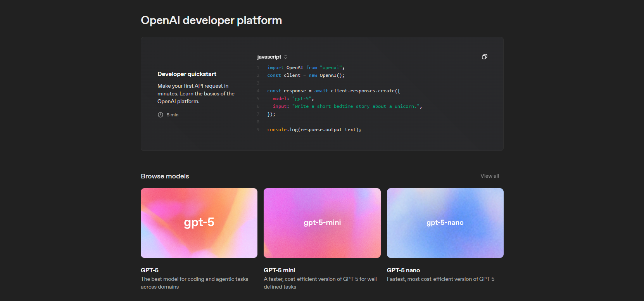The height and width of the screenshot is (301, 644).
Task: Click the input: bedtime story code line
Action: click(x=347, y=106)
